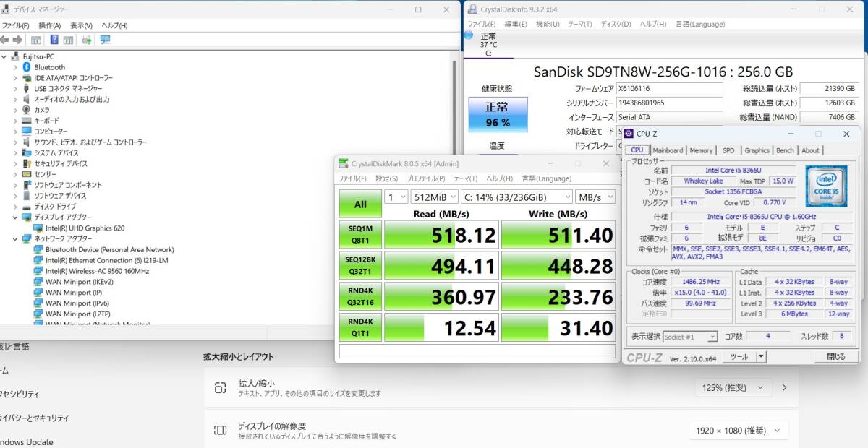This screenshot has height=448, width=868.
Task: Click the monitor icon in Device Manager toolbar
Action: [106, 40]
